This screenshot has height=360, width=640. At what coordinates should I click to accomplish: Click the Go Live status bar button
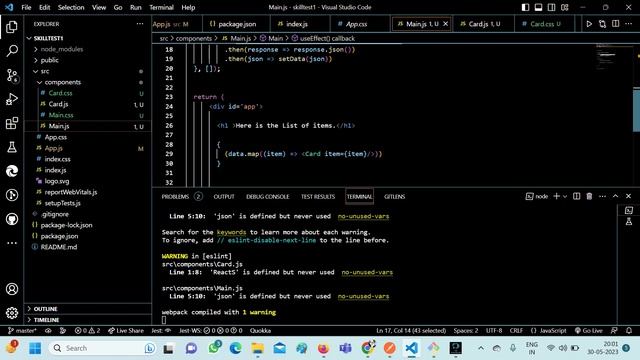589,331
